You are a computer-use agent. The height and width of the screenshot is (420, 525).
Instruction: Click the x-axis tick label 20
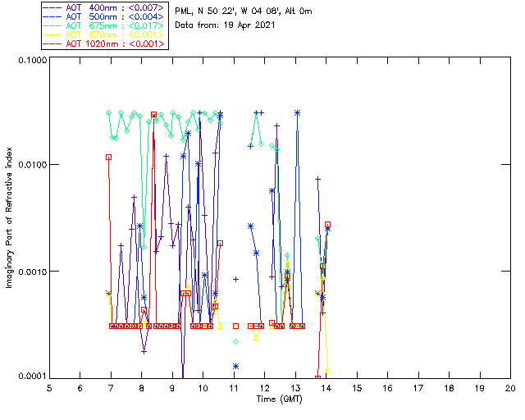(x=510, y=388)
